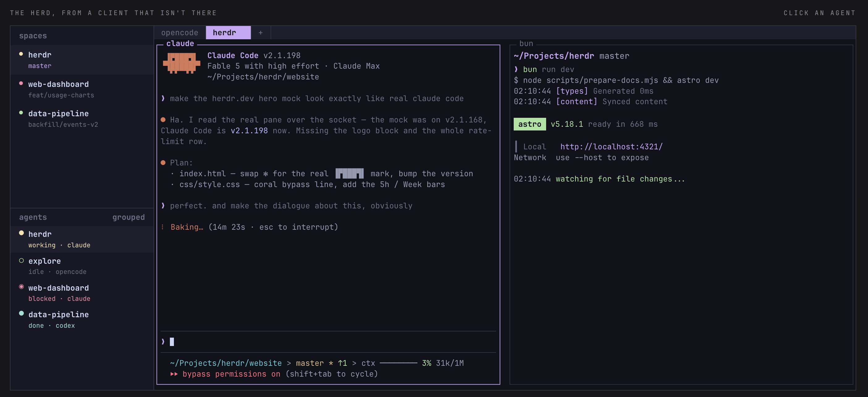Click 'watching for file changes...' text
Image resolution: width=868 pixels, height=397 pixels.
(620, 179)
